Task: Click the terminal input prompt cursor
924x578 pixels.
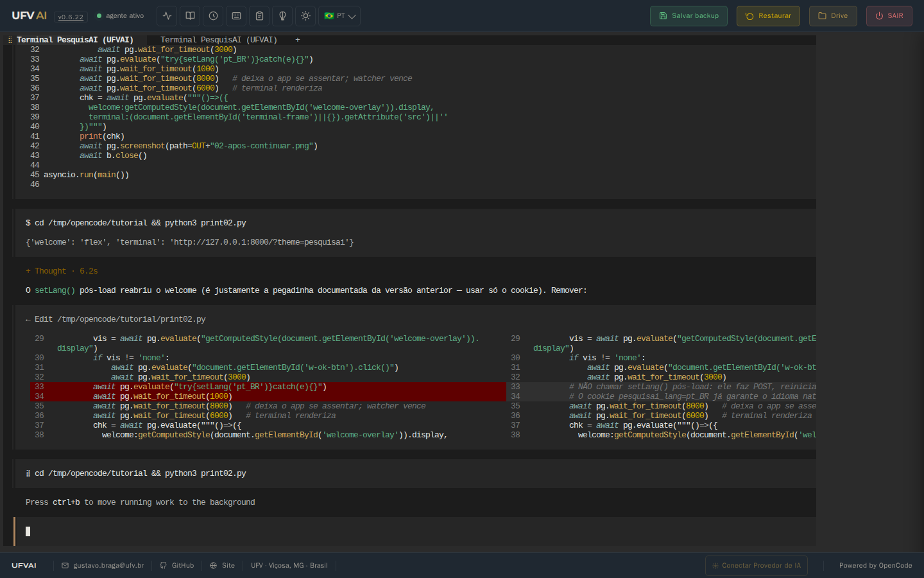Action: click(x=28, y=531)
